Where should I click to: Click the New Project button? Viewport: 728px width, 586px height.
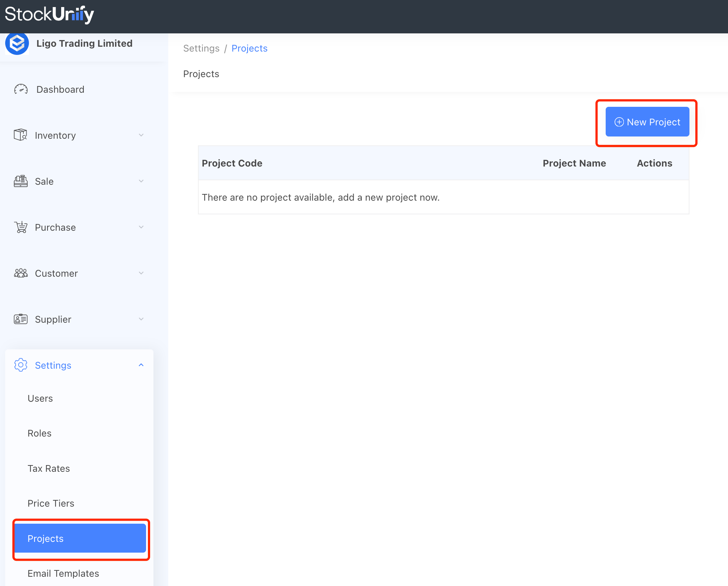pyautogui.click(x=647, y=122)
